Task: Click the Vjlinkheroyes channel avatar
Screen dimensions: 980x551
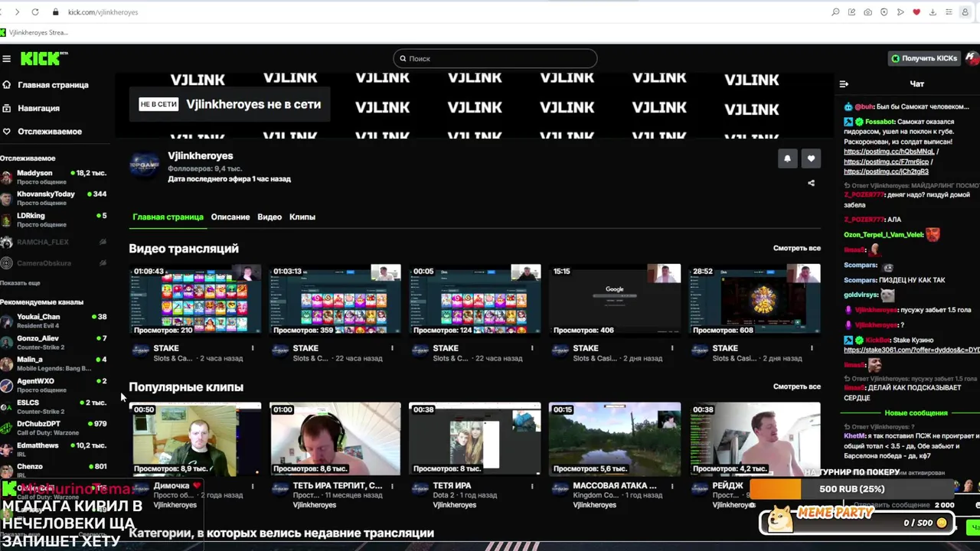Action: tap(144, 165)
